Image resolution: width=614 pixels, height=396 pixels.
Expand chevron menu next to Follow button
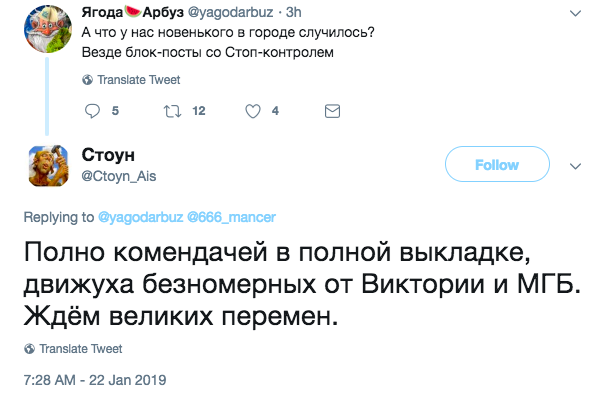[x=575, y=166]
